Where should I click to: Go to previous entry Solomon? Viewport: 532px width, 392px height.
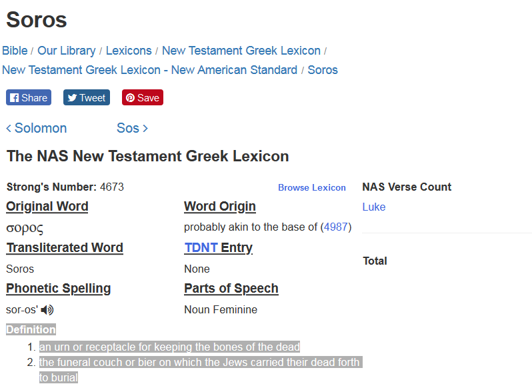[x=37, y=128]
